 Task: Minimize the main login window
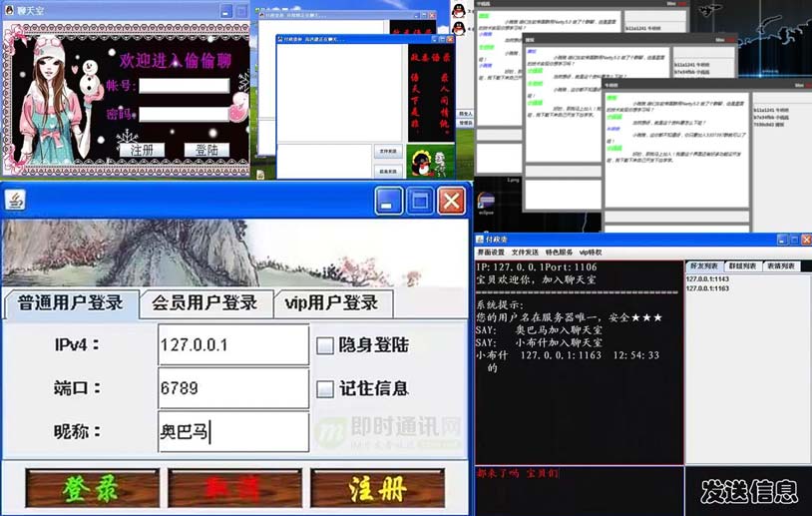point(388,201)
